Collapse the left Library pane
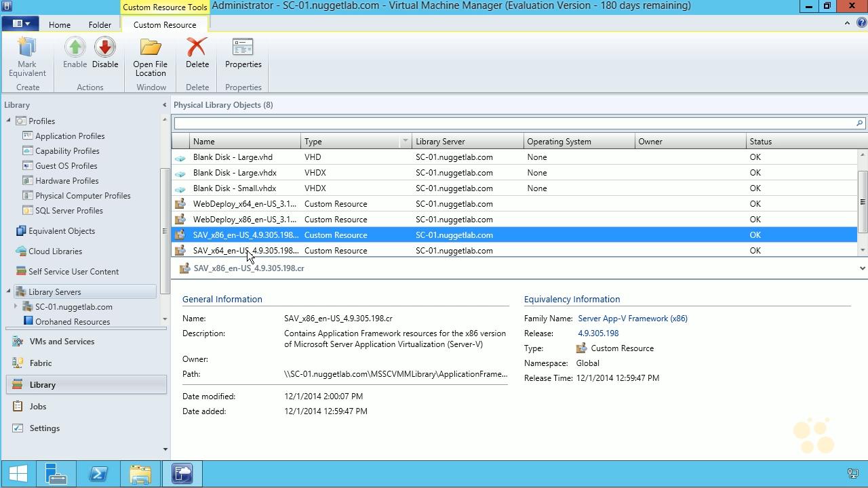This screenshot has height=488, width=868. [164, 105]
